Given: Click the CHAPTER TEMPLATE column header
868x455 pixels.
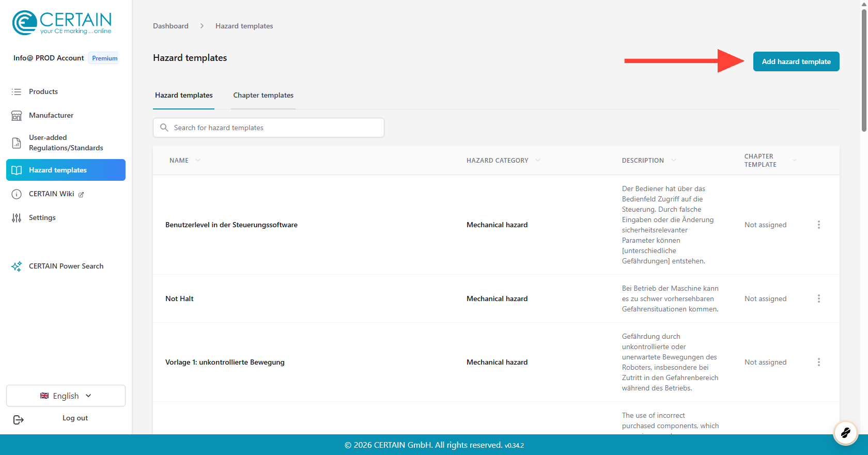Looking at the screenshot, I should [x=761, y=161].
